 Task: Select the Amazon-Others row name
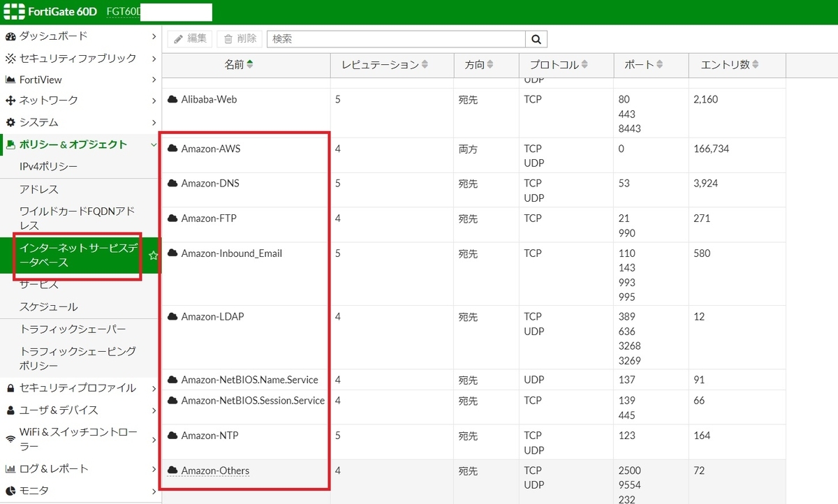click(215, 470)
